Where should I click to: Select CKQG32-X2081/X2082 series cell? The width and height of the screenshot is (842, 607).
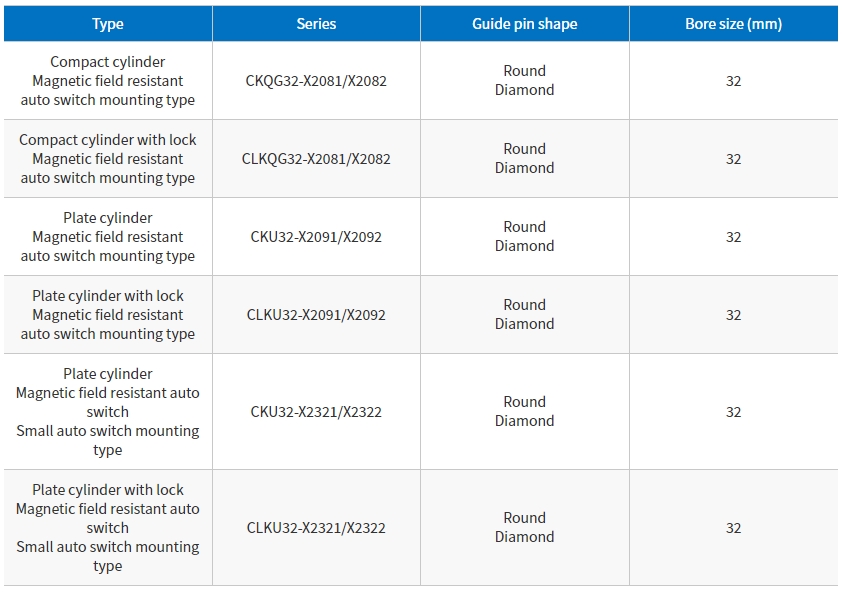316,81
